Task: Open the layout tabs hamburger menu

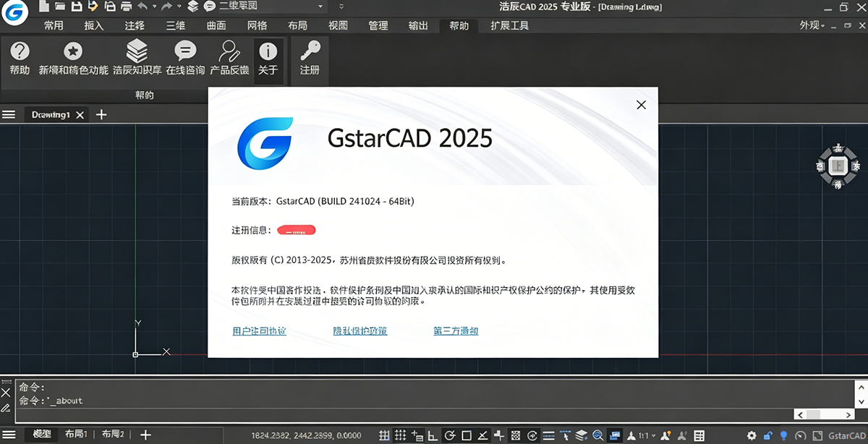Action: (x=9, y=435)
